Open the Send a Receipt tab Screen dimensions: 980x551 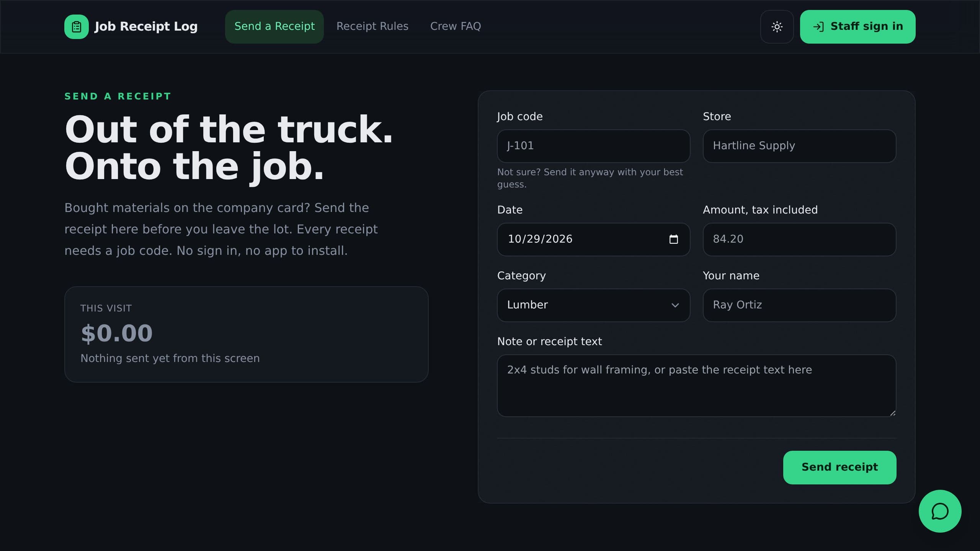coord(274,27)
